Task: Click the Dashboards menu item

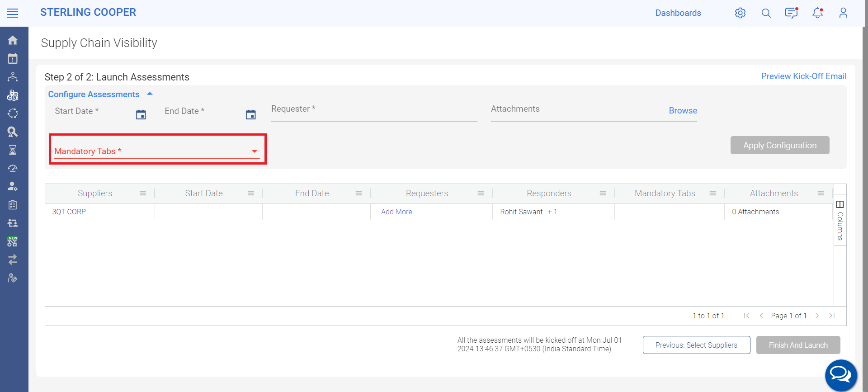Action: click(678, 13)
